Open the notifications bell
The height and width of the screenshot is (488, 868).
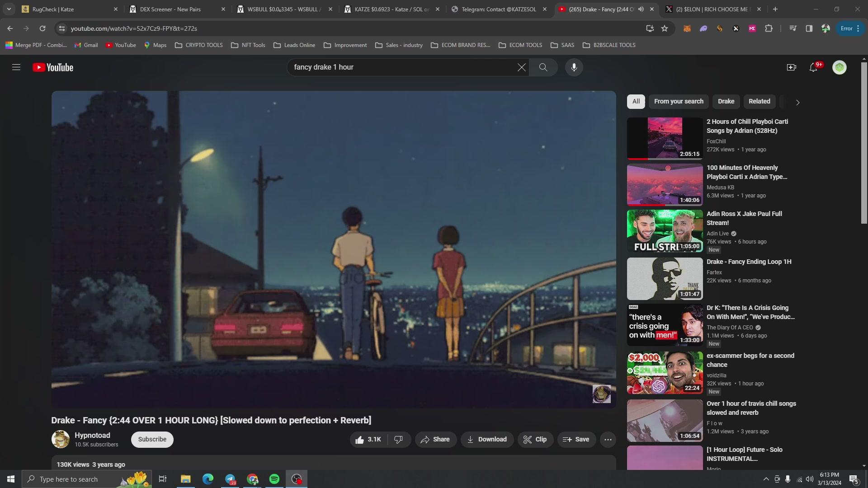click(813, 67)
